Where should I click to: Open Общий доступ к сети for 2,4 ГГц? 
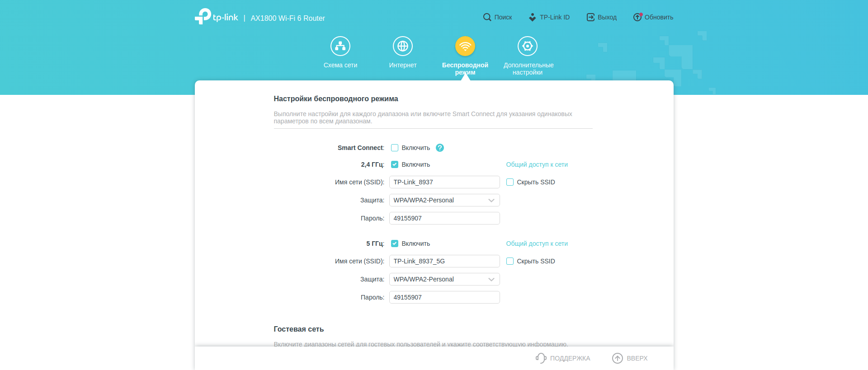click(x=537, y=164)
